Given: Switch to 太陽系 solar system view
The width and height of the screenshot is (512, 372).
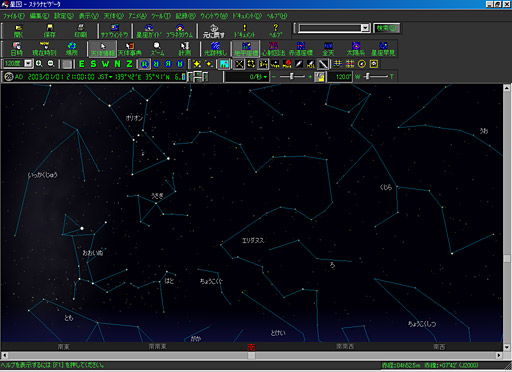Looking at the screenshot, I should coord(356,49).
